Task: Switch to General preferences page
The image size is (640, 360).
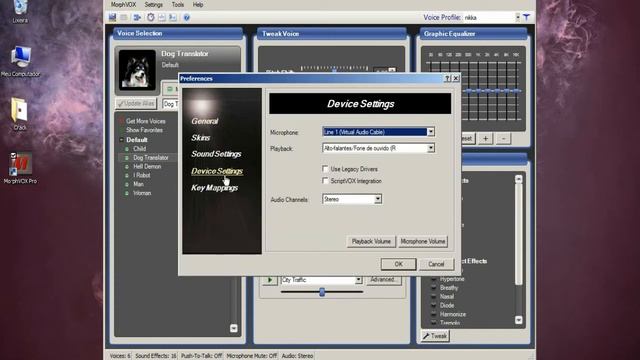Action: point(205,121)
